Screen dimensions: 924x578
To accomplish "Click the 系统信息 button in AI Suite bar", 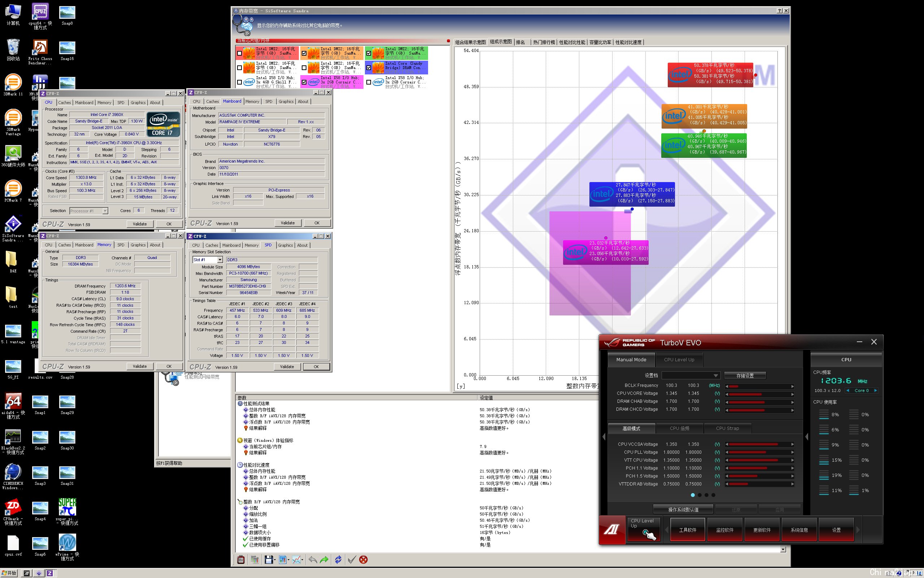I will (799, 530).
